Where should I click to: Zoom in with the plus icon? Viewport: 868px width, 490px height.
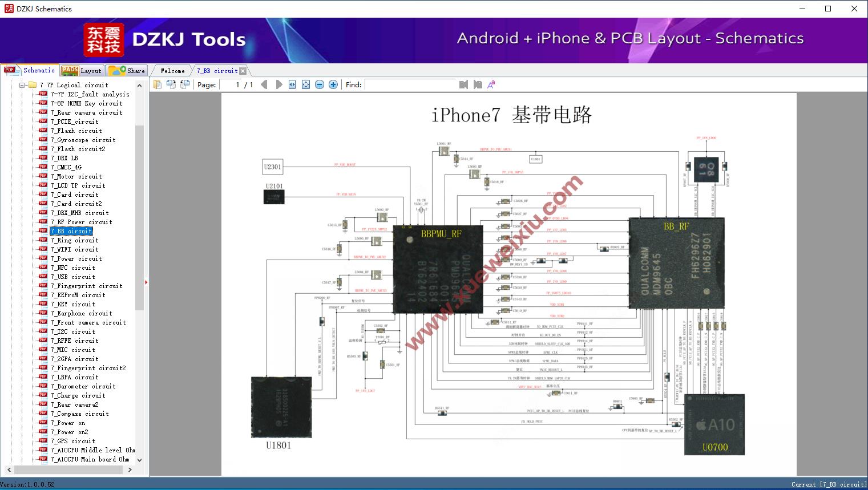(x=333, y=84)
